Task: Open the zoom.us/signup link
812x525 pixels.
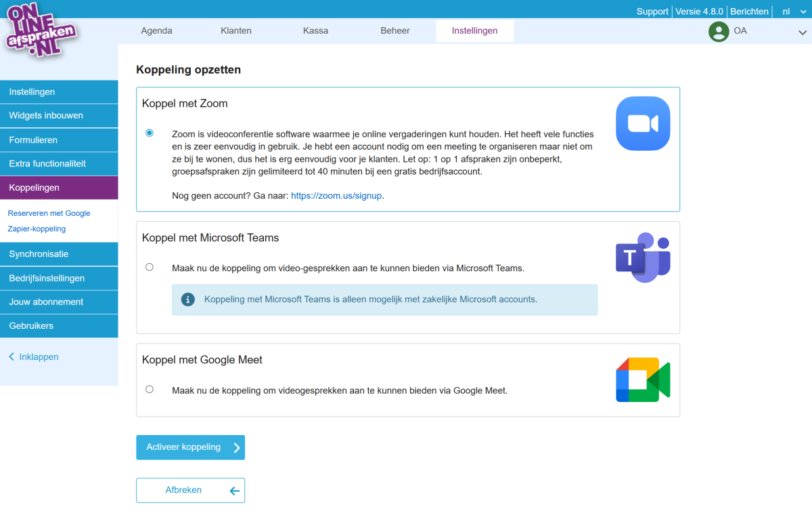Action: pos(336,196)
